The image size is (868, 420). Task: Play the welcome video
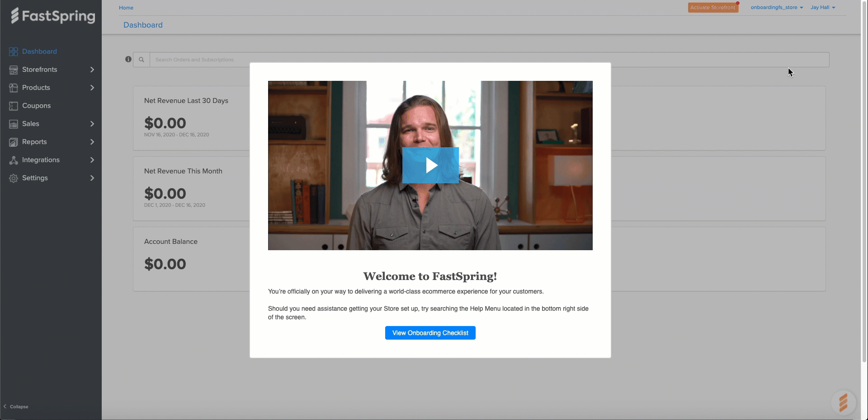(430, 165)
